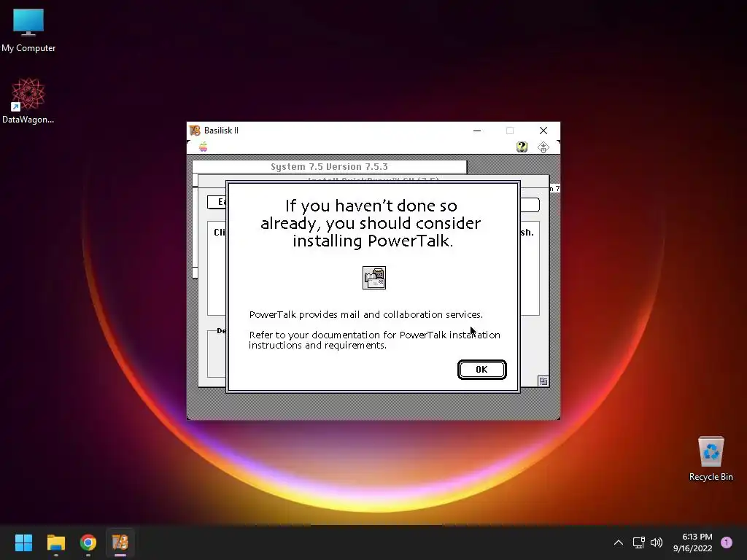The width and height of the screenshot is (747, 560).
Task: Open network status tray icon
Action: tap(638, 542)
